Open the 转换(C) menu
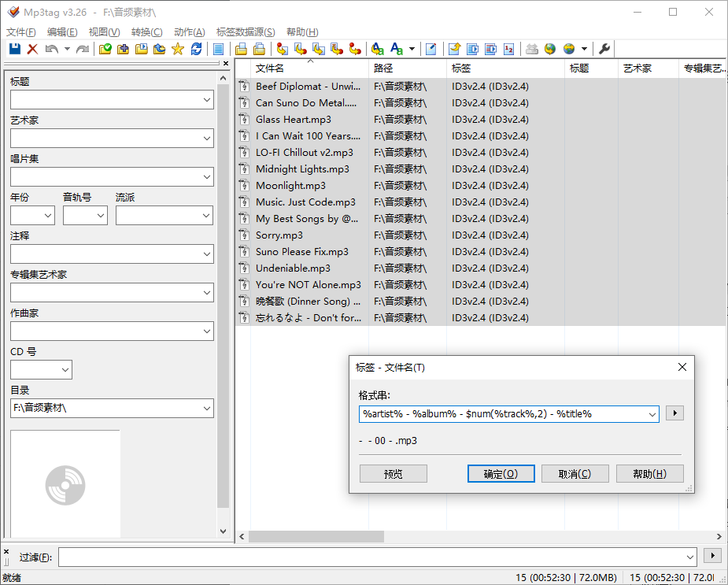 (146, 32)
